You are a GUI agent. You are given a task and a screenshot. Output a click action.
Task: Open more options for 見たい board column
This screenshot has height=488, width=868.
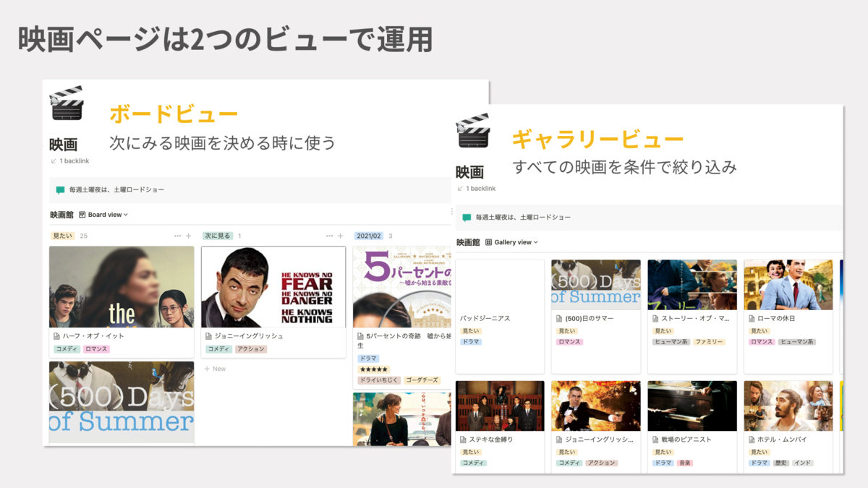click(x=177, y=236)
